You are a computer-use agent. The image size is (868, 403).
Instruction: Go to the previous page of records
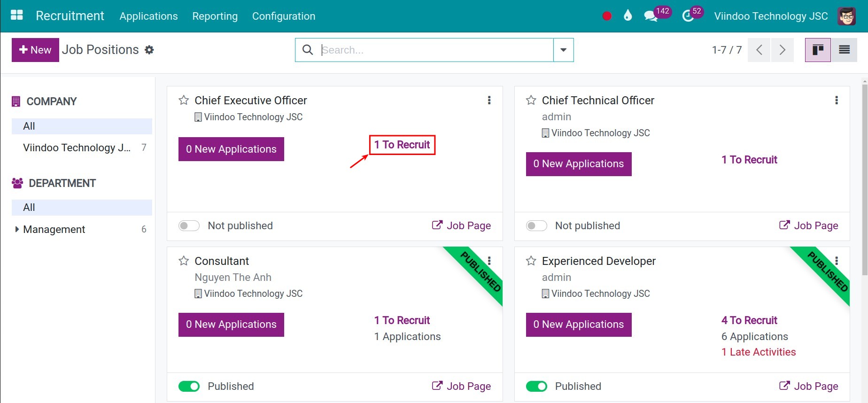click(759, 50)
